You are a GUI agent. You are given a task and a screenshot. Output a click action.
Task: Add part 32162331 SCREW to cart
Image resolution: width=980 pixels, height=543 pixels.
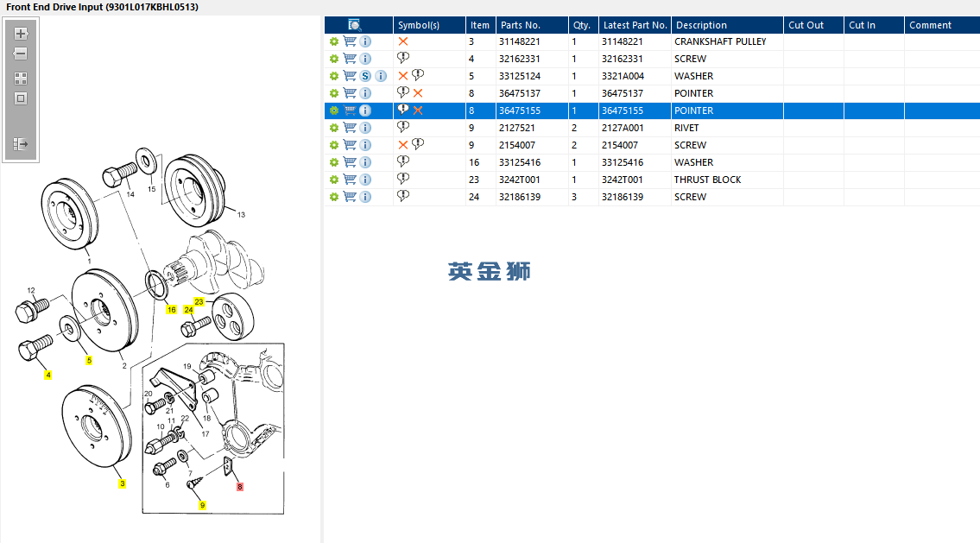point(350,59)
